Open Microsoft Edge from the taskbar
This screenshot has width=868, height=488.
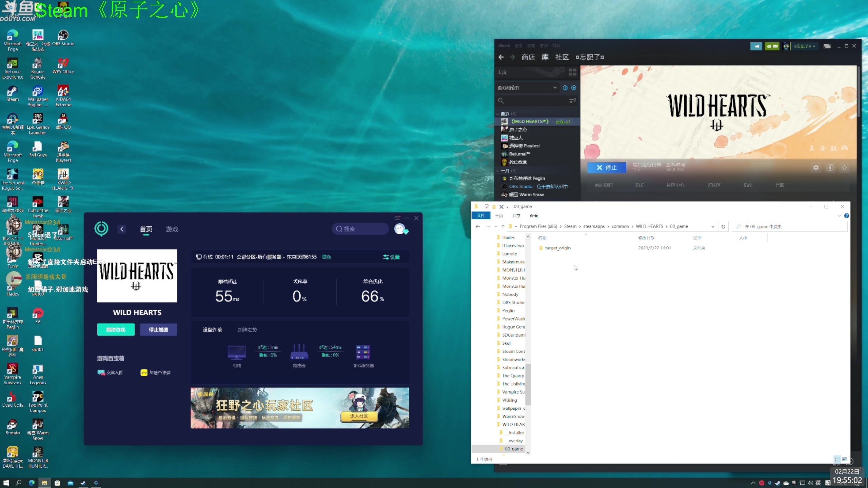[x=32, y=483]
